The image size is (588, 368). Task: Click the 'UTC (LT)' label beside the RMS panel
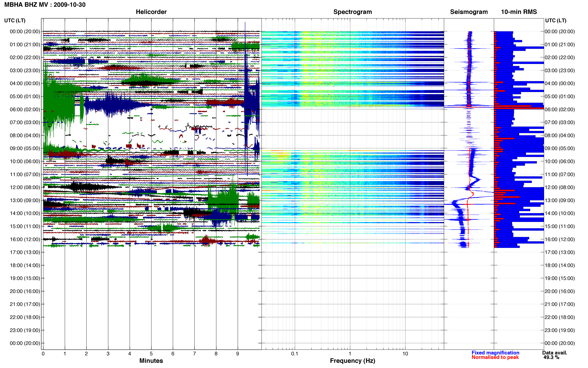(x=556, y=20)
